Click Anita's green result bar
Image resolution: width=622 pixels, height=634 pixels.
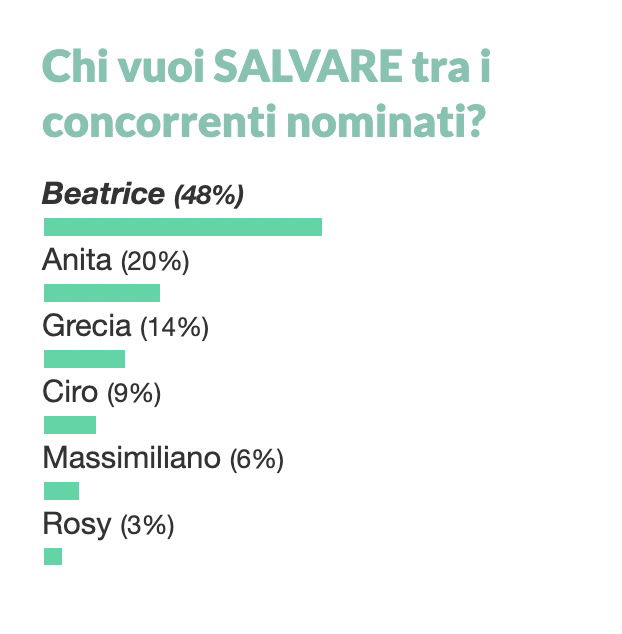102,293
